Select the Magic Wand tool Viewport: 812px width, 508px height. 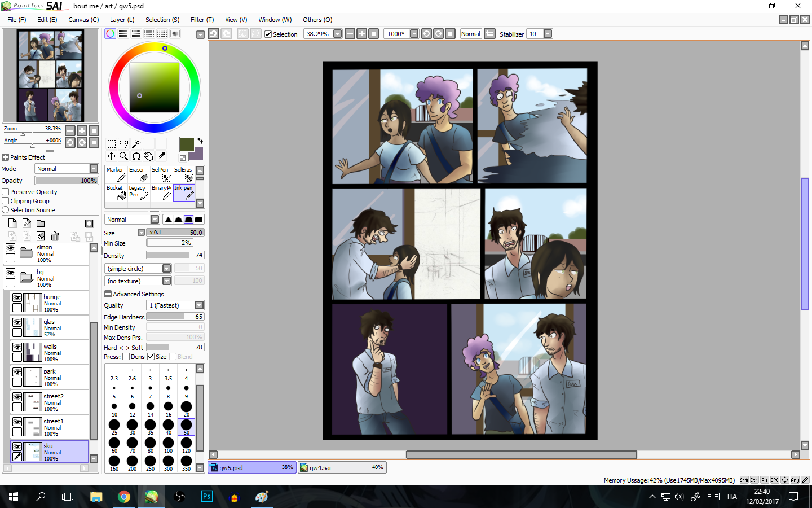pos(136,144)
